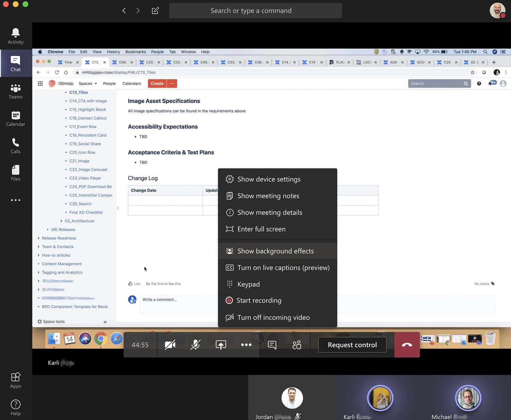511x420 pixels.
Task: Go back with Teams back arrow
Action: [124, 11]
